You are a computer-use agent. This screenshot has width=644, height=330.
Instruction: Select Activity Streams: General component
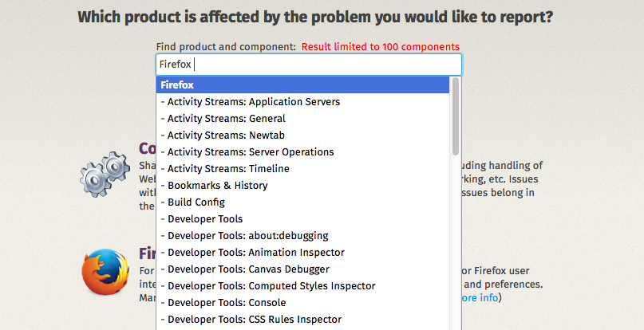tap(302, 119)
